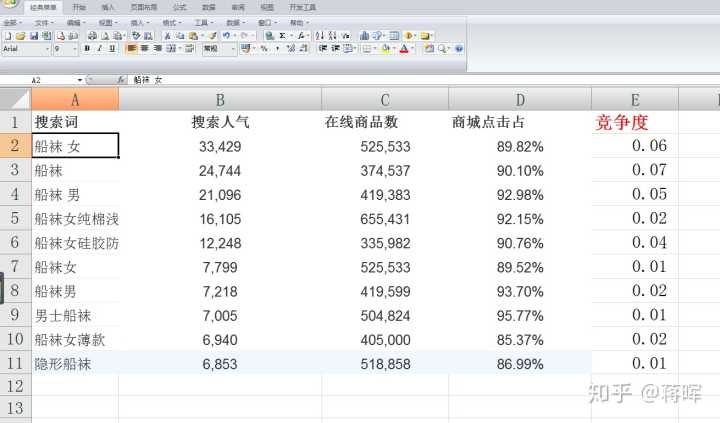Switch to the 公式 ribbon tab
The image size is (720, 423).
click(179, 7)
